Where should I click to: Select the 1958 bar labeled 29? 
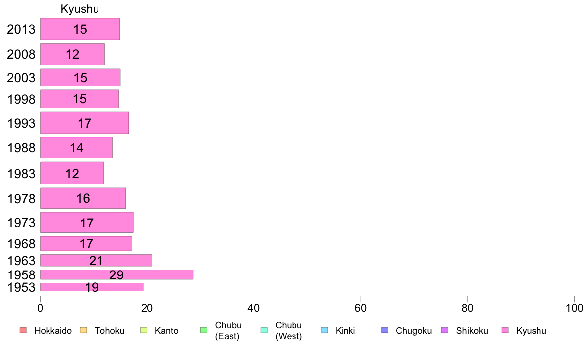coord(116,274)
